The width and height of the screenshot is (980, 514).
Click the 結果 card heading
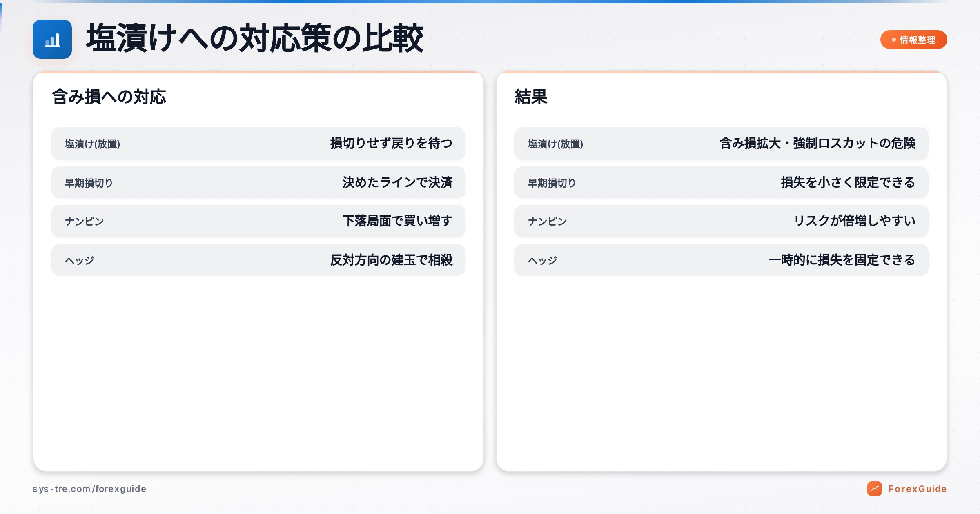pyautogui.click(x=531, y=97)
